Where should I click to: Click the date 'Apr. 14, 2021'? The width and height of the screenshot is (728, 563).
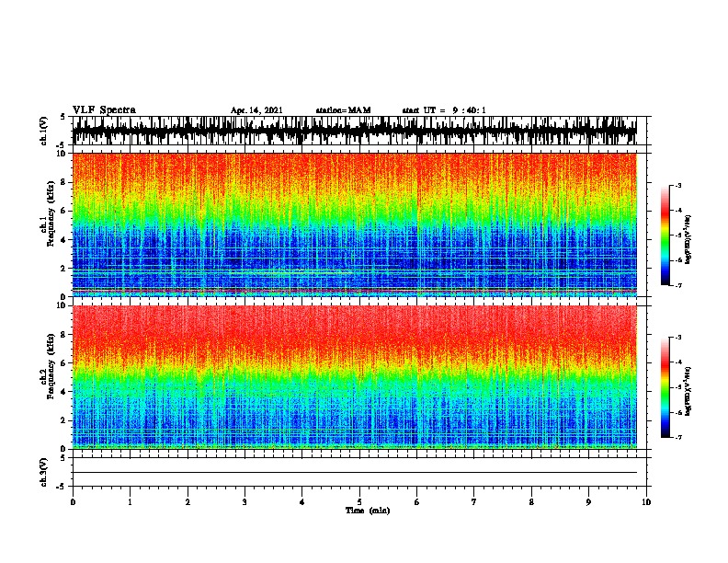pos(256,110)
